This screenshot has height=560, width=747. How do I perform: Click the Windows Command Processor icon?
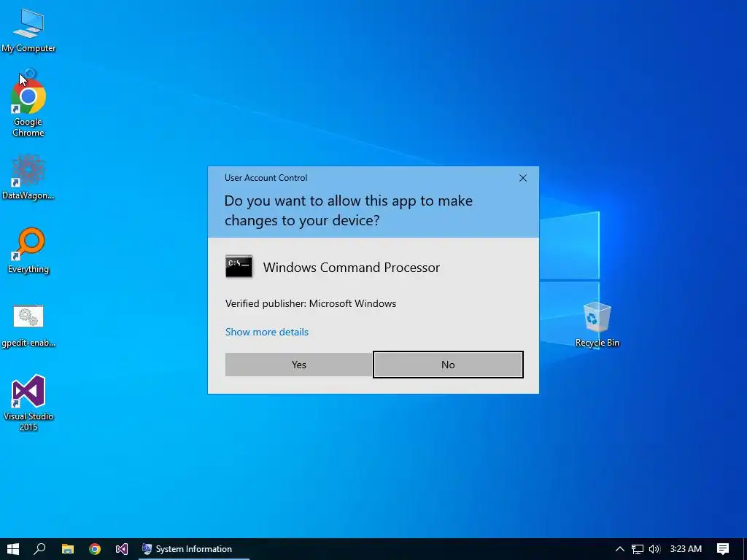click(239, 267)
